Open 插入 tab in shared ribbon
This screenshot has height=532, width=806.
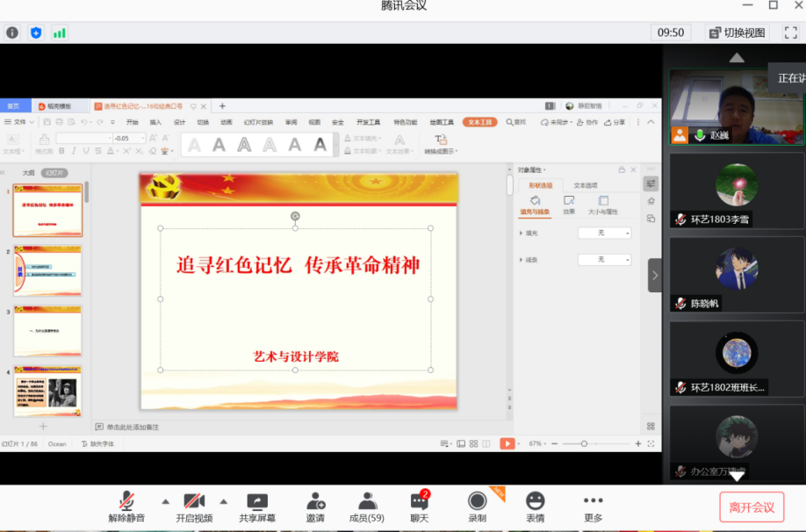click(155, 122)
